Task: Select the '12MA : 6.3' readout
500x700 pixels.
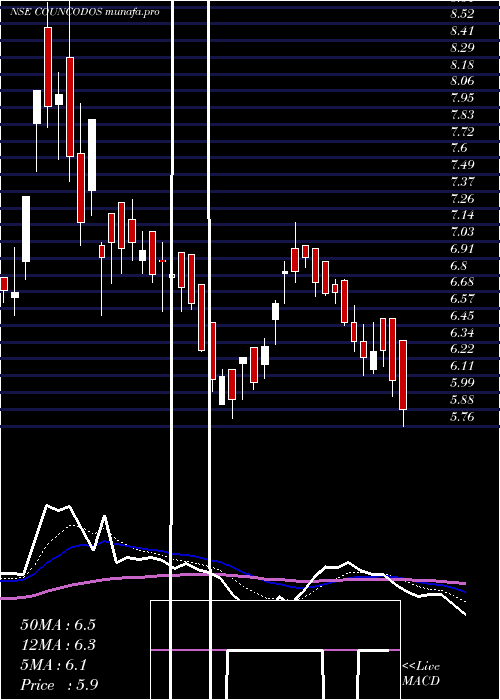Action: coord(58,645)
